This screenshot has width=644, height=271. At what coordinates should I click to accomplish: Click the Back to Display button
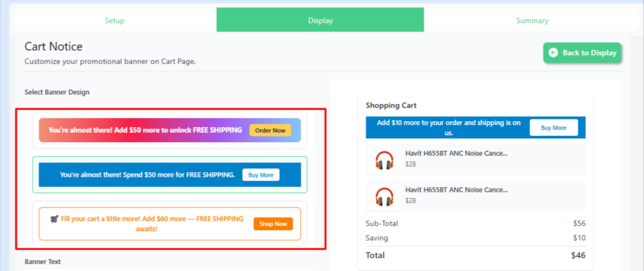(582, 53)
